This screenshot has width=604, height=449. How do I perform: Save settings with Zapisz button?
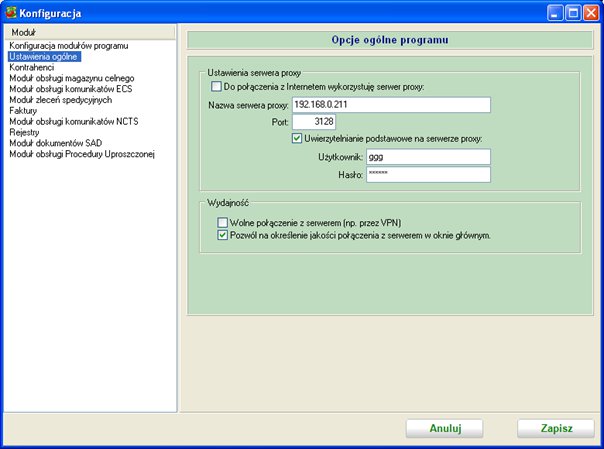[x=556, y=428]
